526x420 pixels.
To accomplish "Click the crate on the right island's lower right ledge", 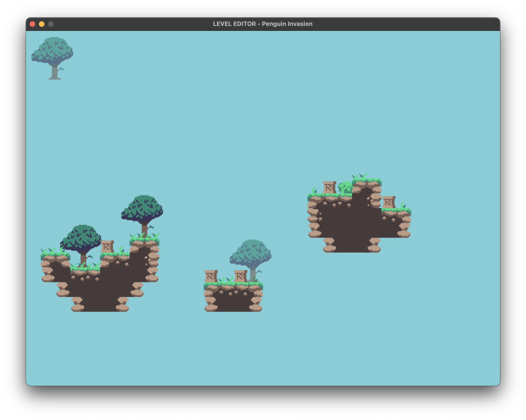I will [x=389, y=202].
